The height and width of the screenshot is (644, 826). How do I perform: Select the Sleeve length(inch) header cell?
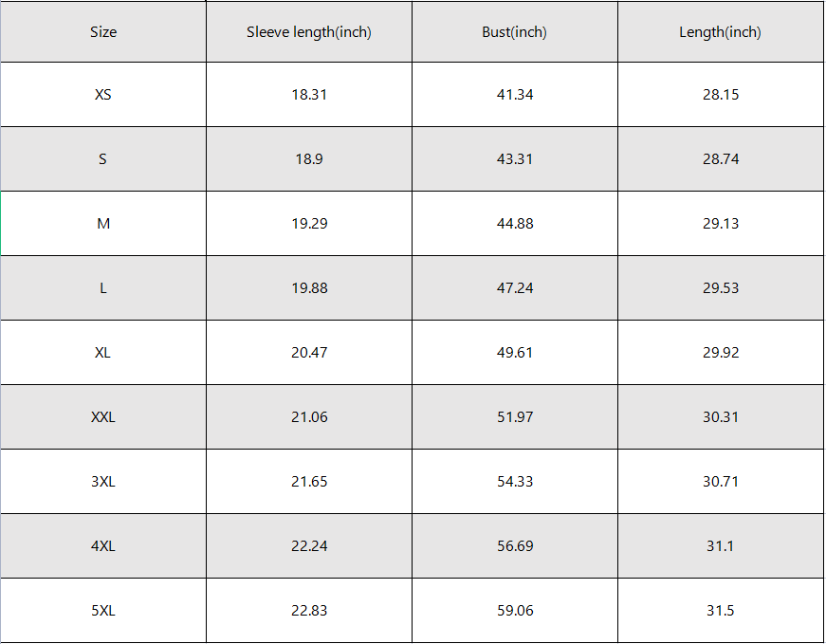[309, 31]
